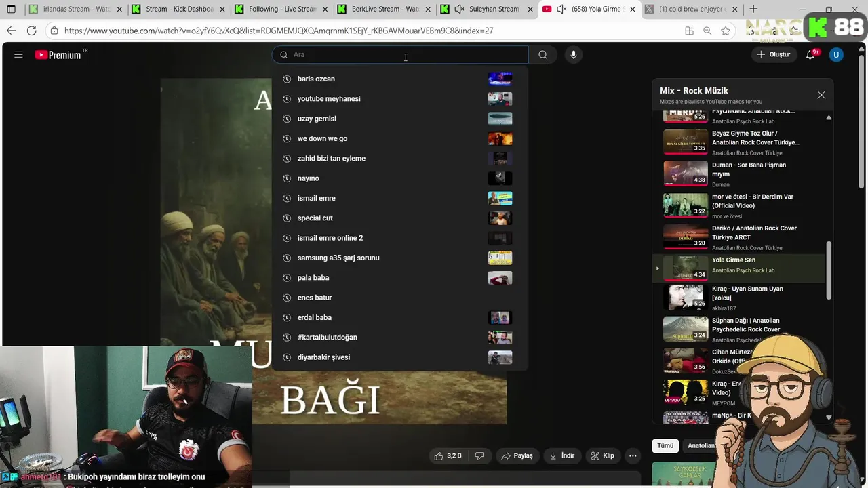Screen dimensions: 868x488
Task: Open the account avatar menu
Action: pyautogui.click(x=836, y=55)
